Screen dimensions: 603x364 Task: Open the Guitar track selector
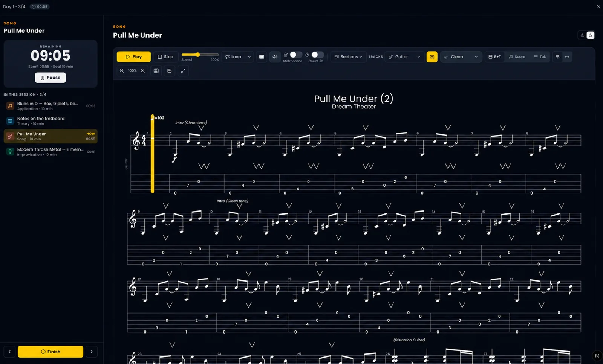coord(404,57)
